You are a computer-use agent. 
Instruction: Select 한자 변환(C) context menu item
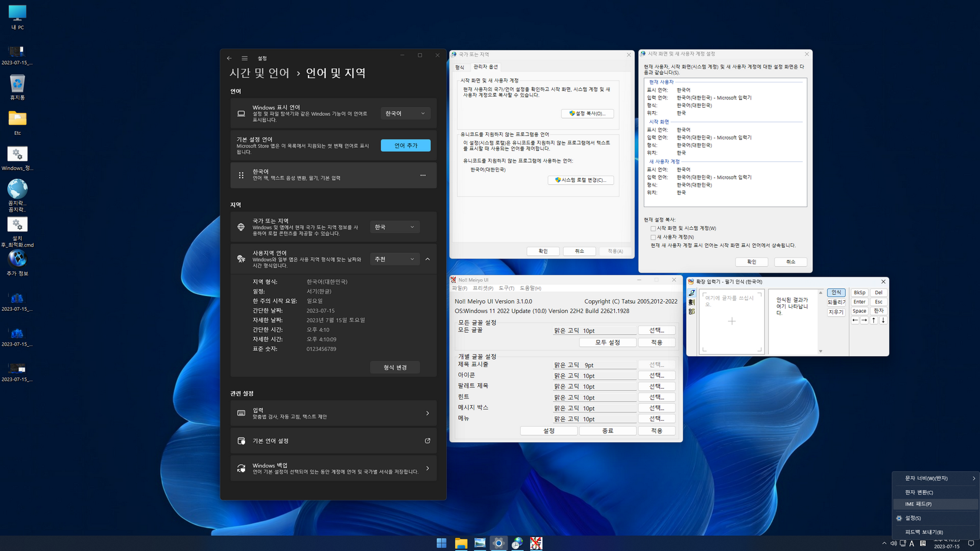pos(936,492)
